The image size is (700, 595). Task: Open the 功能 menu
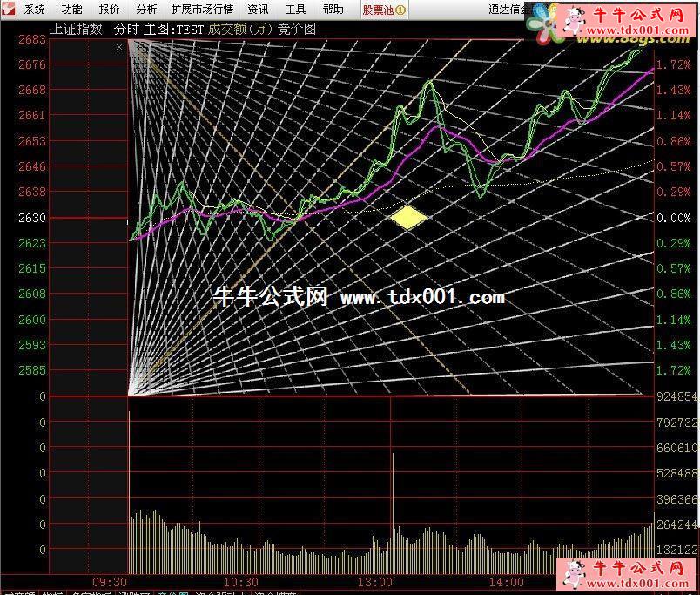coord(72,10)
